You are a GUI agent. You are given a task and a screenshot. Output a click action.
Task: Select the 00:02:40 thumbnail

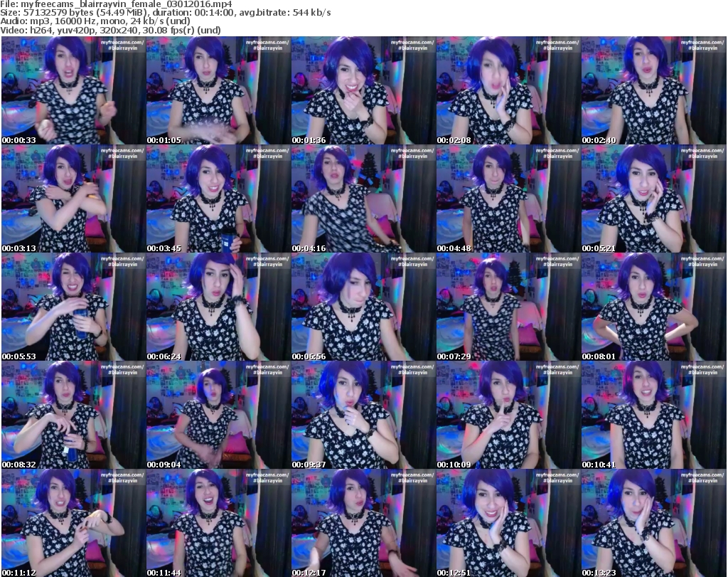tap(654, 90)
